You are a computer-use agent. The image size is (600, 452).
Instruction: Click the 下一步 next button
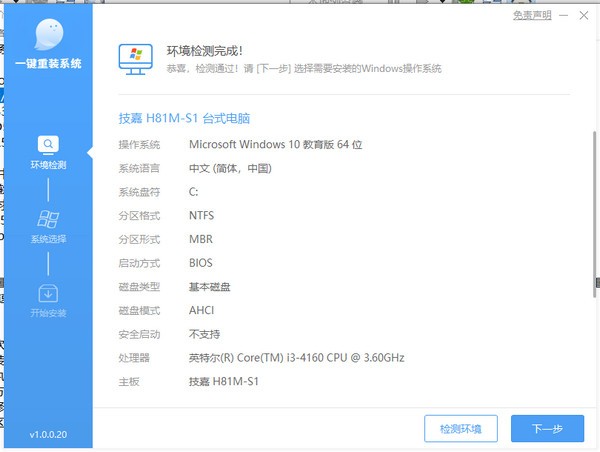pos(547,428)
